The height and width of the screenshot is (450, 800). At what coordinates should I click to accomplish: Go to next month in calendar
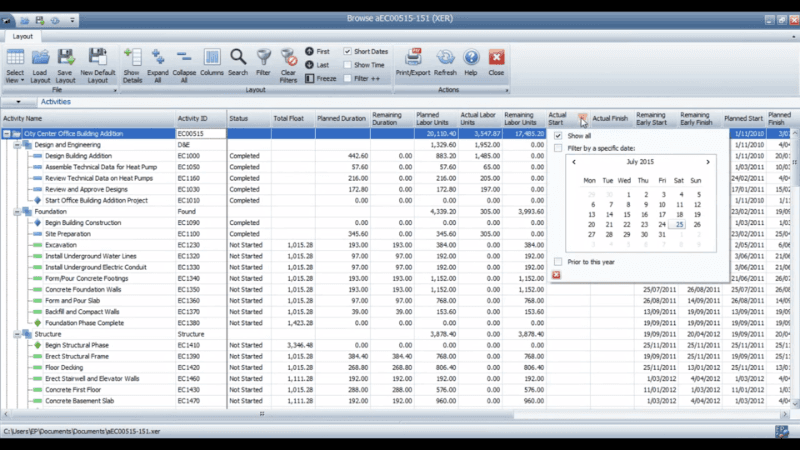pyautogui.click(x=708, y=162)
